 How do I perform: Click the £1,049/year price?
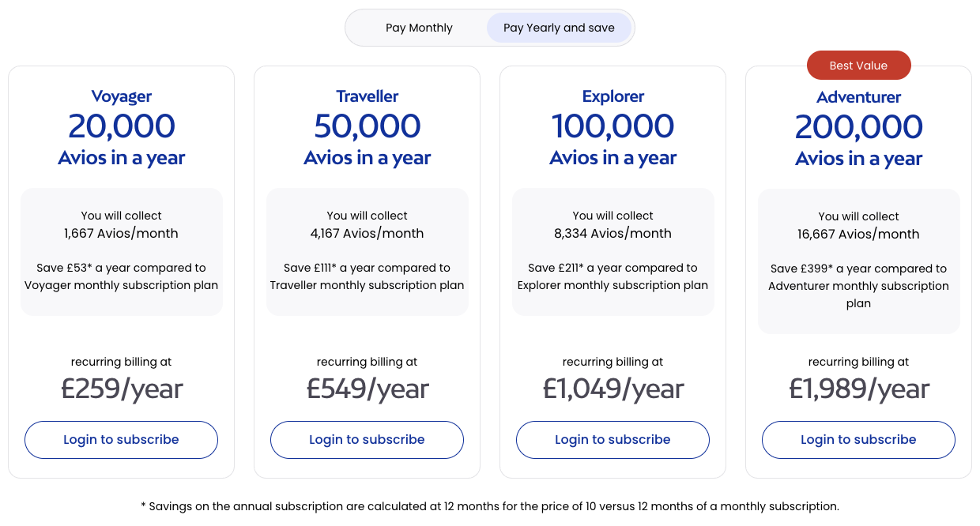click(x=613, y=389)
